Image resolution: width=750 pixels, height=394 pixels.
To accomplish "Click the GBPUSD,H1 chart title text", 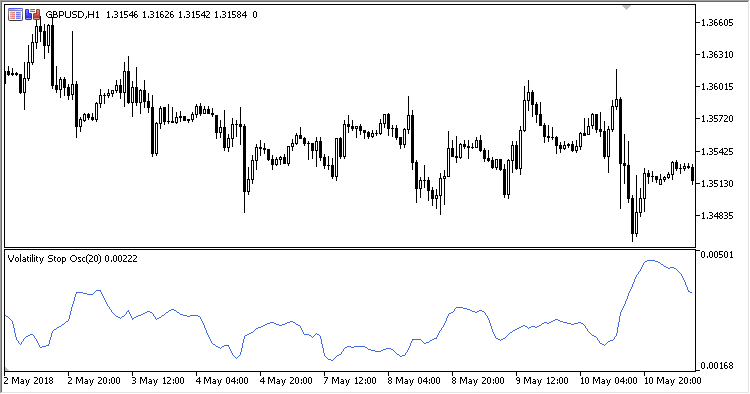I will [72, 15].
